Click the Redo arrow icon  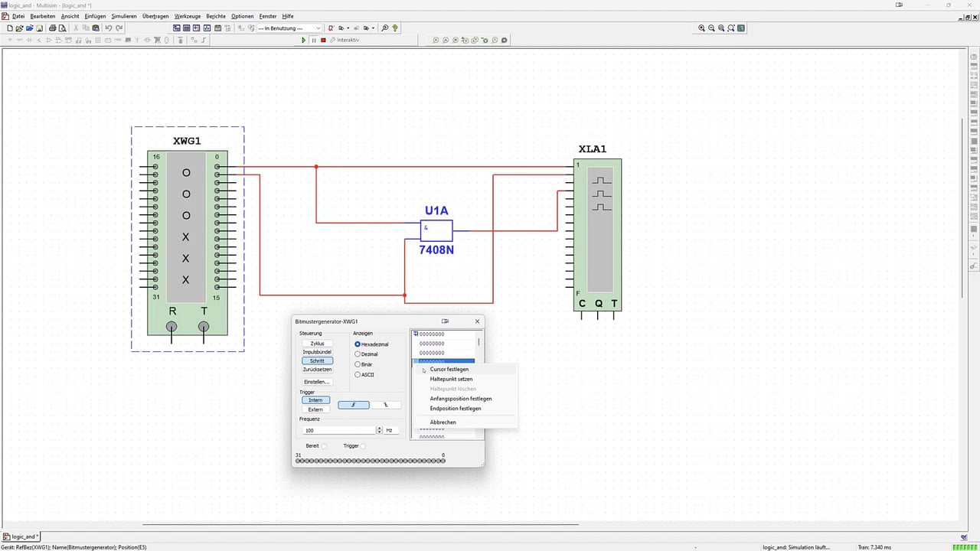(x=119, y=28)
